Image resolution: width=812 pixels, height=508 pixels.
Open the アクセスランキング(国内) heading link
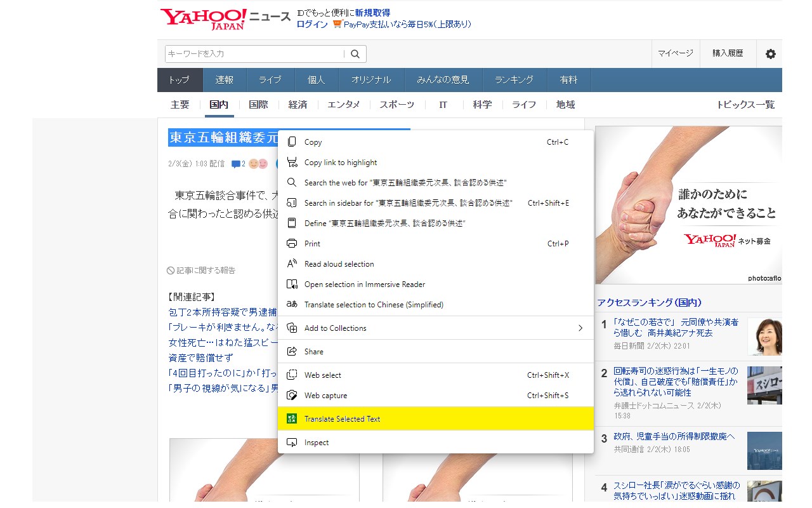pyautogui.click(x=649, y=303)
